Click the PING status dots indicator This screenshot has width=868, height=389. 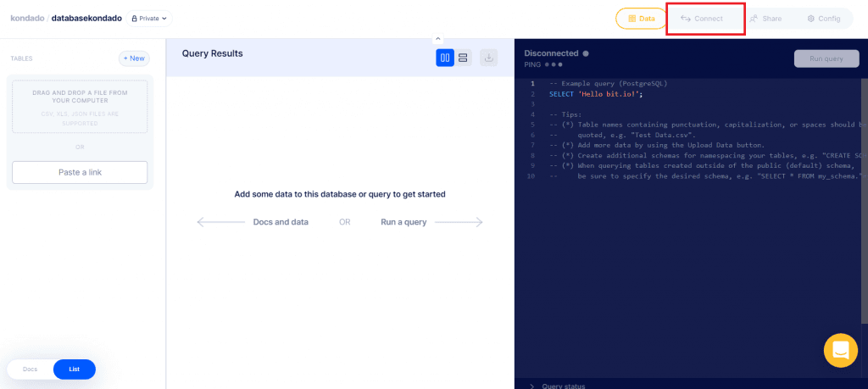(x=554, y=64)
